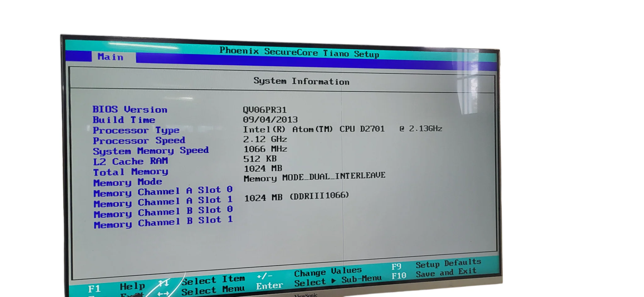
Task: Click the 1024 MB (DDRIII1066) slot value
Action: click(x=297, y=197)
